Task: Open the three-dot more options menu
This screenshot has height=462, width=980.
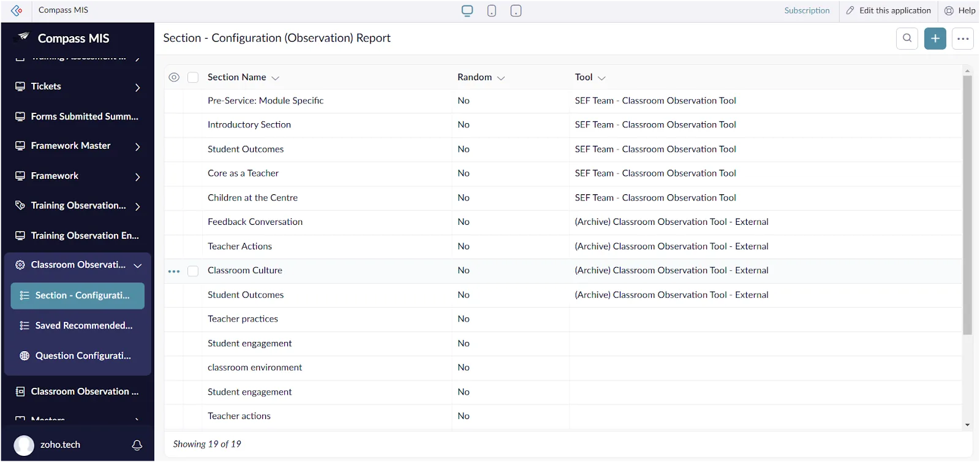Action: [x=963, y=38]
